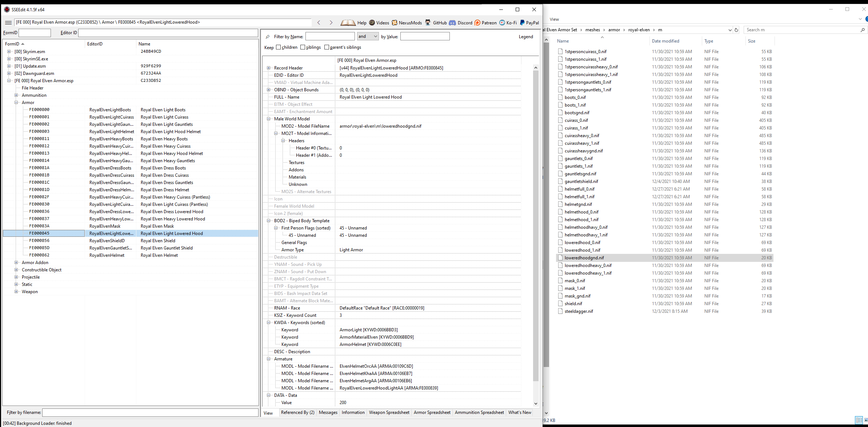
Task: Expand the Record Header row
Action: [x=269, y=68]
